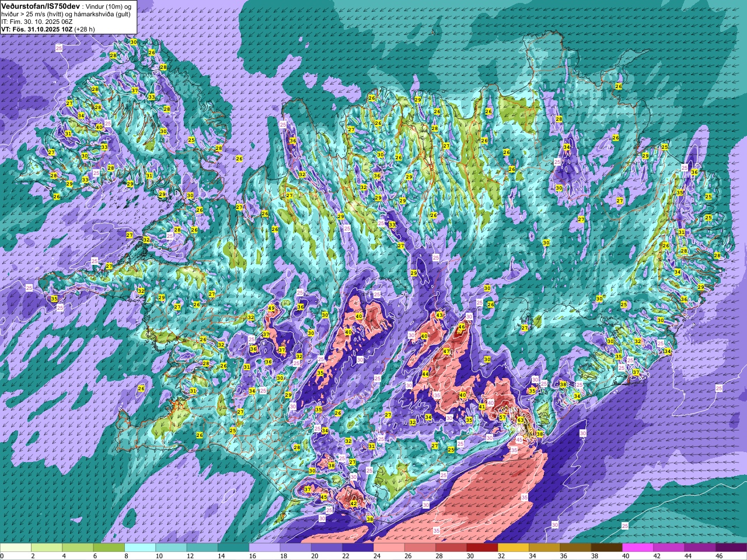Select the salmon 26–28 legend swatch
This screenshot has height=560, width=747.
pyautogui.click(x=420, y=548)
